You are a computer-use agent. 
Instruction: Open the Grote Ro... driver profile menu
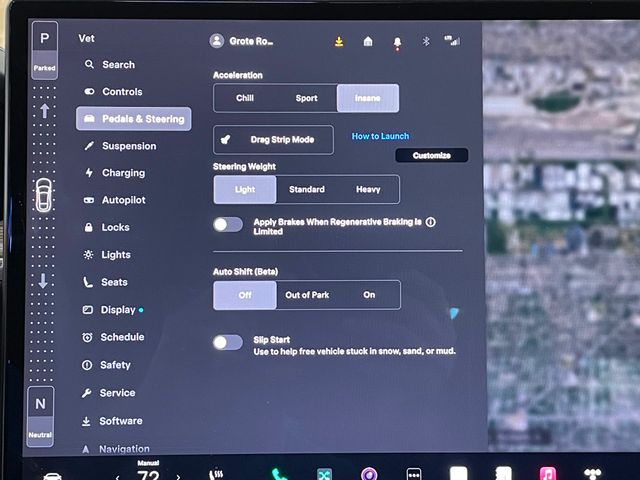point(244,41)
